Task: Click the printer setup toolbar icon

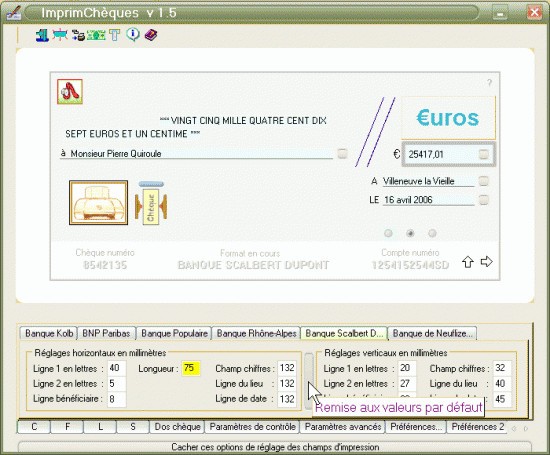Action: pos(78,35)
